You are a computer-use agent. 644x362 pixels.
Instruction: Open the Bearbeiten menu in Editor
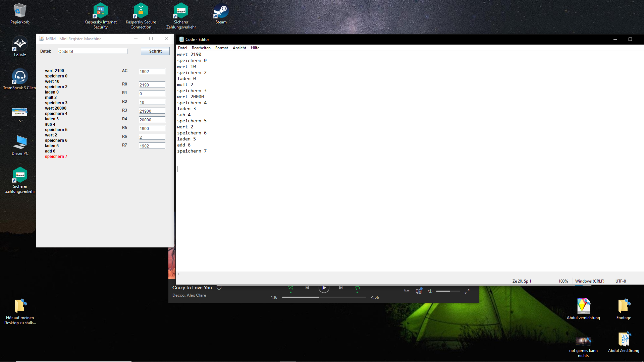(x=201, y=48)
